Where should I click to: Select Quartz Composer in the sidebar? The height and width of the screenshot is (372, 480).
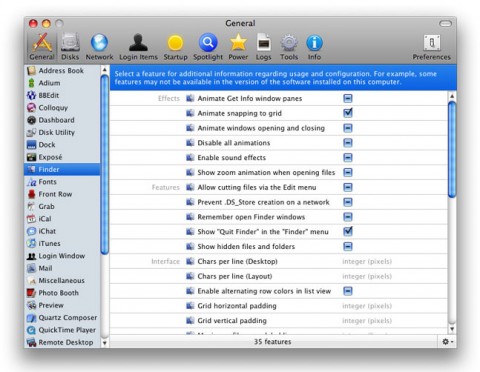pyautogui.click(x=62, y=317)
